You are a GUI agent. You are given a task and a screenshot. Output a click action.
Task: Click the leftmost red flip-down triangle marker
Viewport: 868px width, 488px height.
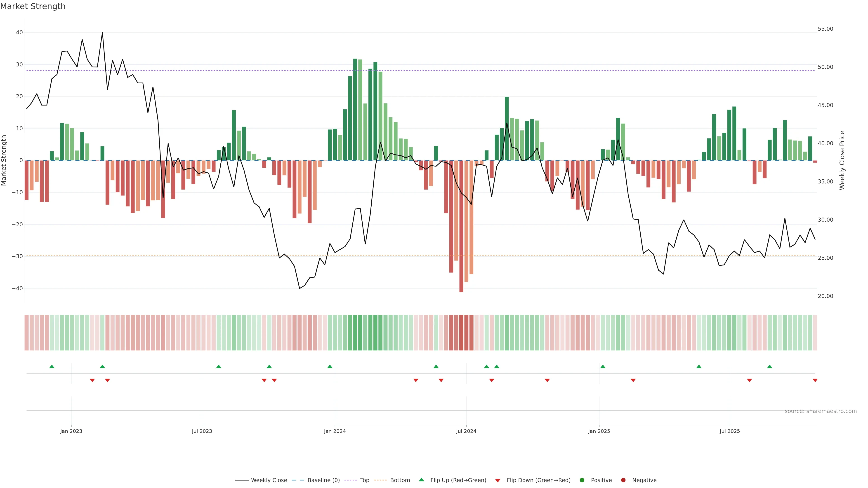pyautogui.click(x=92, y=380)
